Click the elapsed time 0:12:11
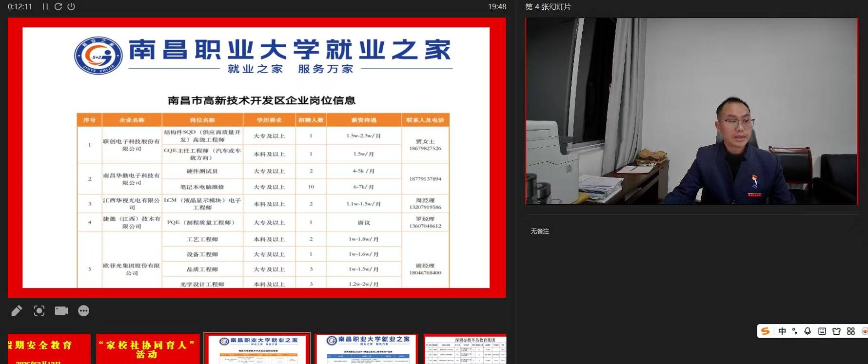 click(x=20, y=7)
